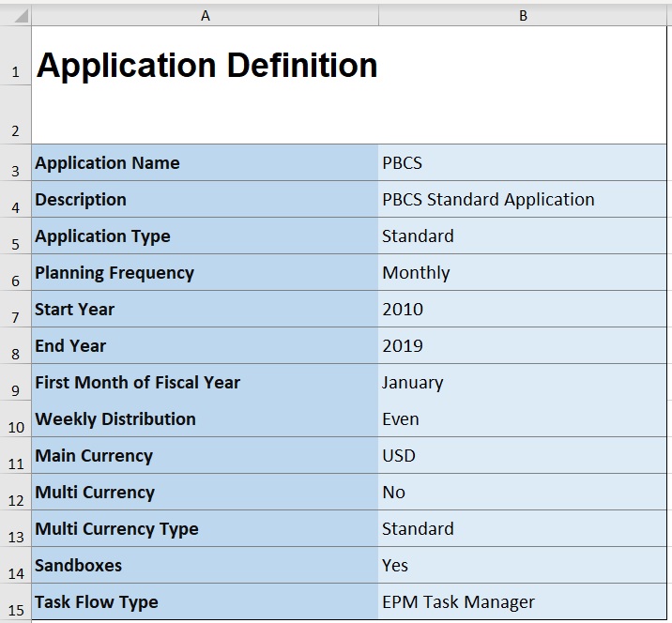Select the 2019 value cell
The width and height of the screenshot is (672, 623).
[x=523, y=345]
